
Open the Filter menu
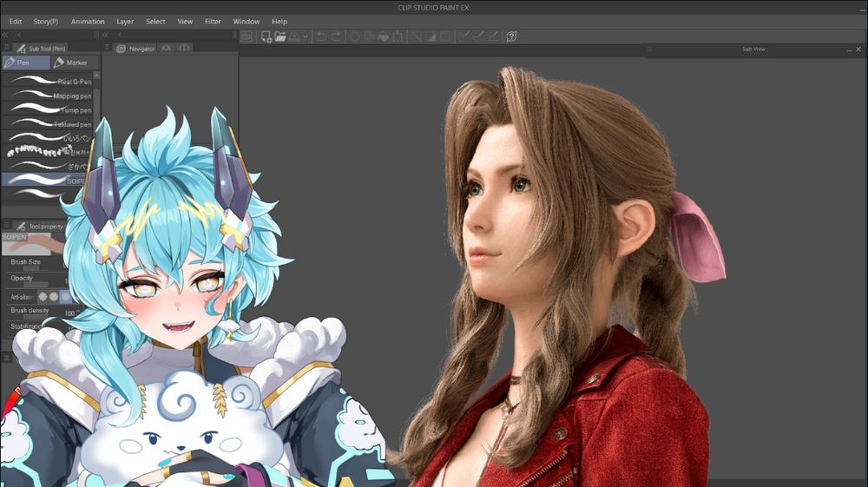click(x=213, y=22)
